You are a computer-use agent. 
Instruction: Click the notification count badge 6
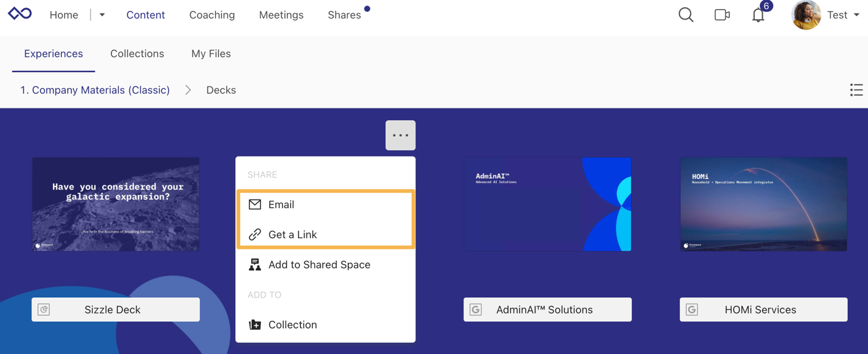coord(766,6)
